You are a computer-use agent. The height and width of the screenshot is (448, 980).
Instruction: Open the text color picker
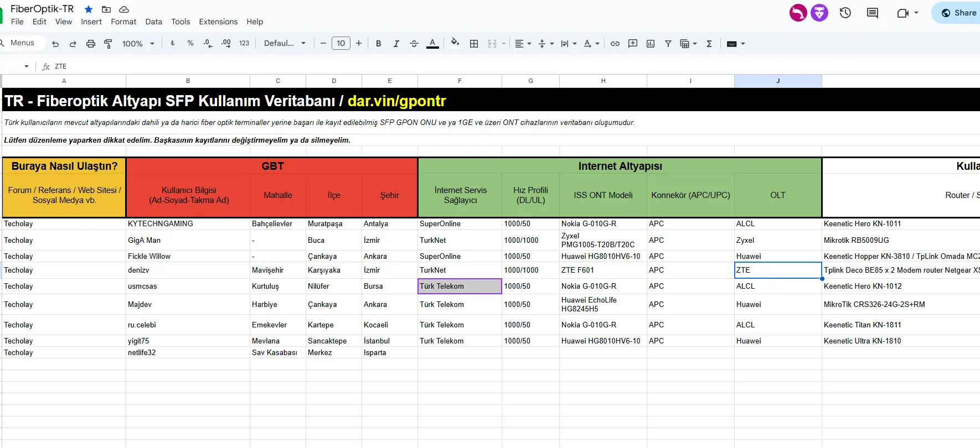point(432,44)
